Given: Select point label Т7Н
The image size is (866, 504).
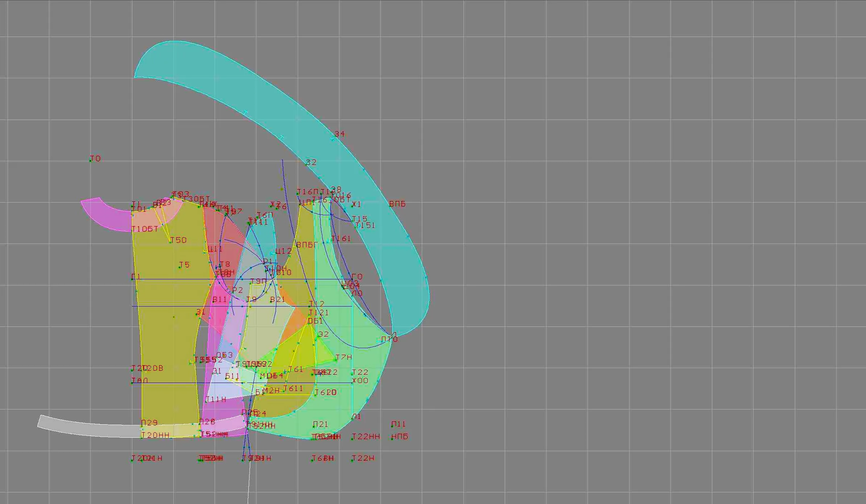Looking at the screenshot, I should coord(344,357).
